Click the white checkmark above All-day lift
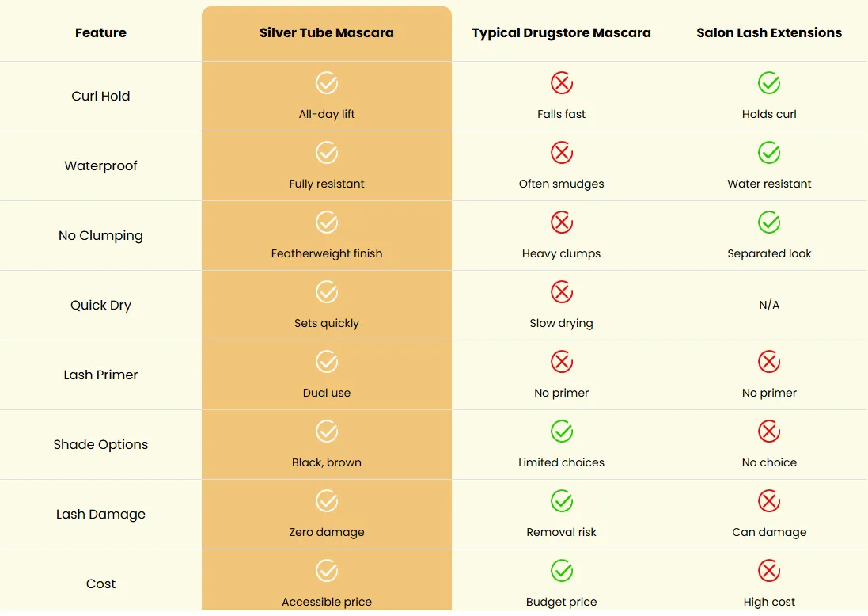Screen dimensions: 868x616 click(327, 83)
